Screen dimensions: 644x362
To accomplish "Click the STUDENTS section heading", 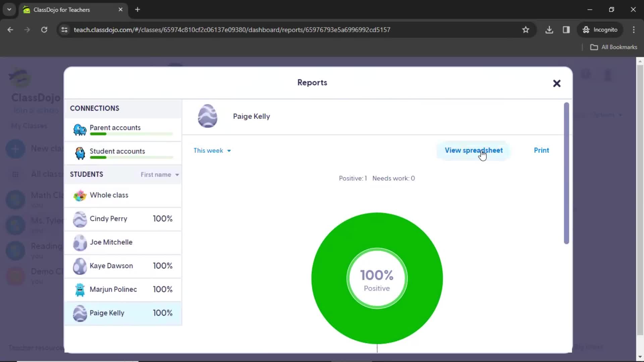I will 87,174.
